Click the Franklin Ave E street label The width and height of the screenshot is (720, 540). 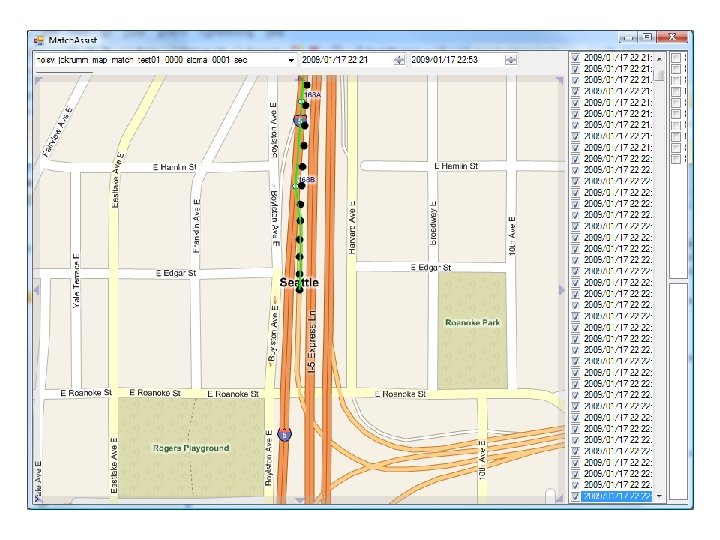pos(197,226)
